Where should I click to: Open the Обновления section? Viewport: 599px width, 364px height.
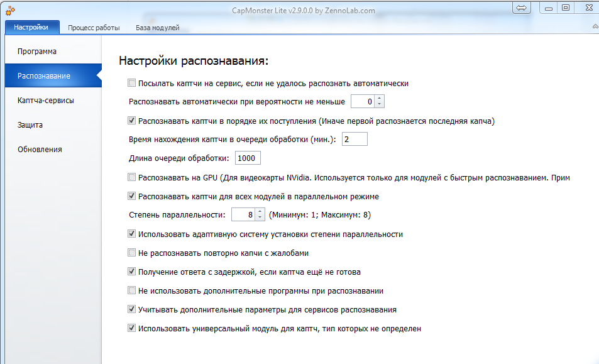tap(53, 149)
